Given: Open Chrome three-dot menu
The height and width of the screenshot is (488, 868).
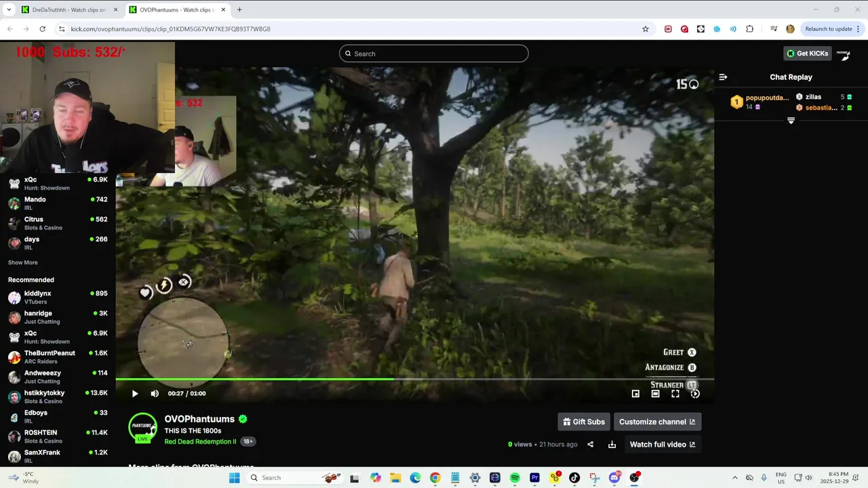Looking at the screenshot, I should 859,29.
